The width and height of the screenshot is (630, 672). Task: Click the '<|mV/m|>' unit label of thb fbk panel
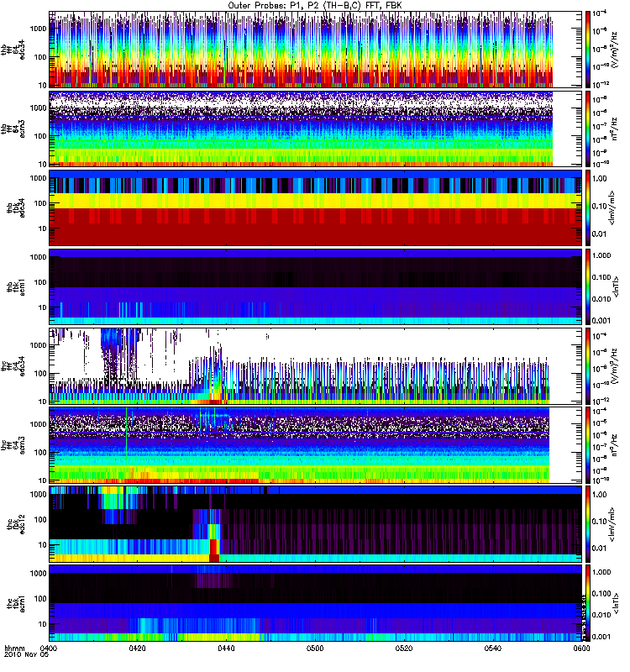[612, 207]
